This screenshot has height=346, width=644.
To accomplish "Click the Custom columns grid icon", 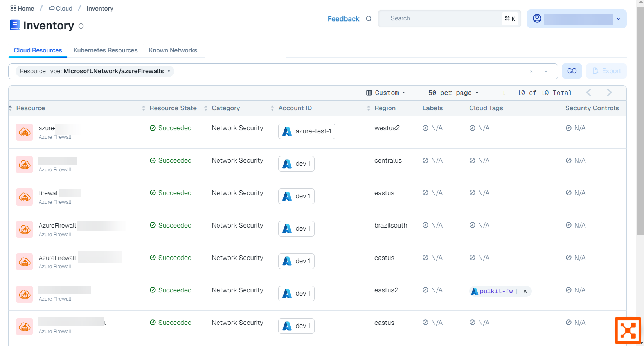I will tap(369, 93).
